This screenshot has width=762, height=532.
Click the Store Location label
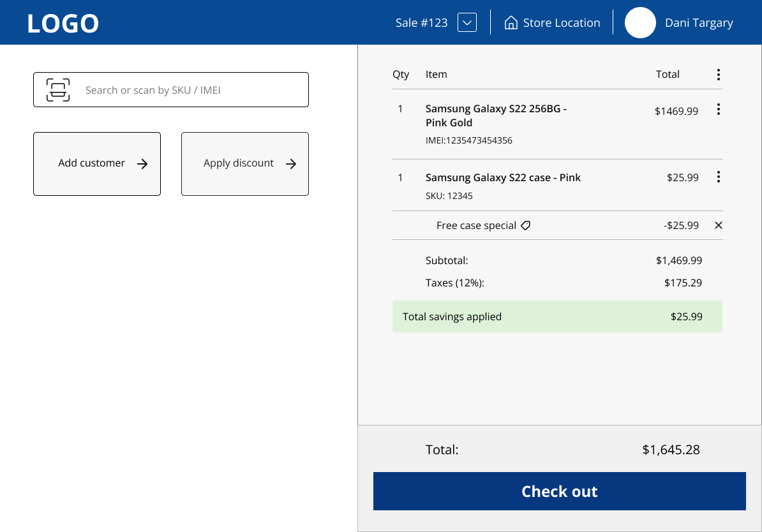[562, 23]
